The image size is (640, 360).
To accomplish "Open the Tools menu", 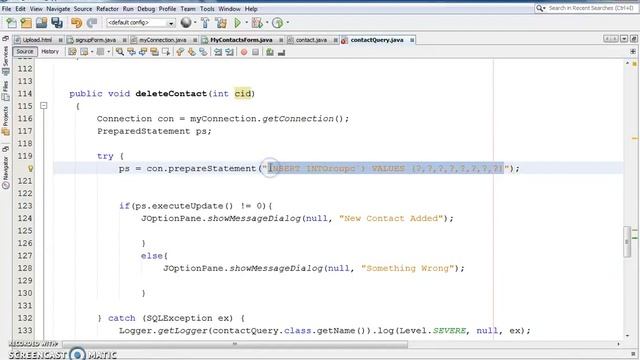I will [207, 9].
